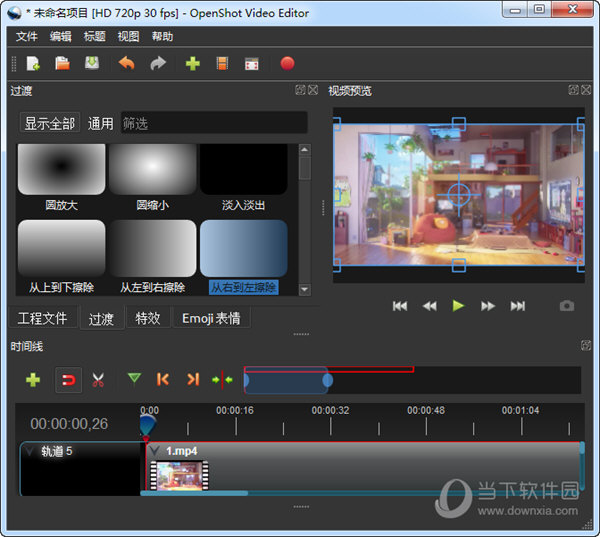The height and width of the screenshot is (537, 600).
Task: Open the 1.mp4 clip menu arrow
Action: coord(154,450)
